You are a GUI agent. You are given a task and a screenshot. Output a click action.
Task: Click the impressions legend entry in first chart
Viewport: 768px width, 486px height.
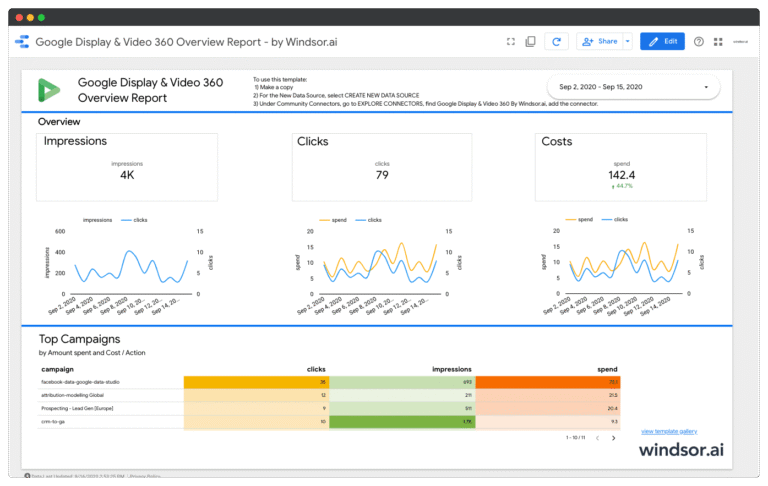point(97,220)
